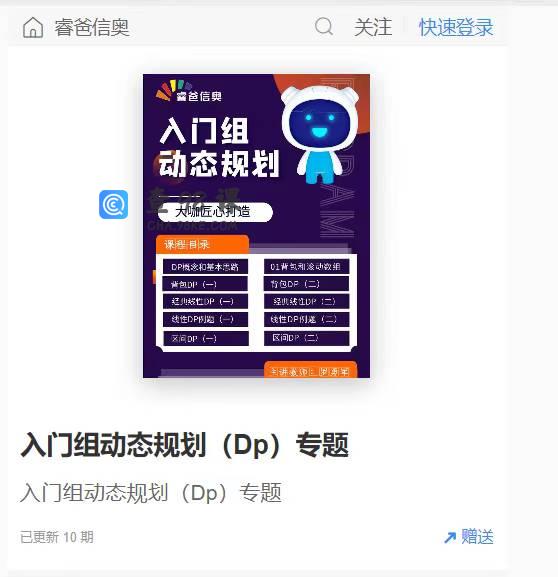Tap the arrow icon next to 赠送
This screenshot has height=577, width=558.
coord(450,537)
